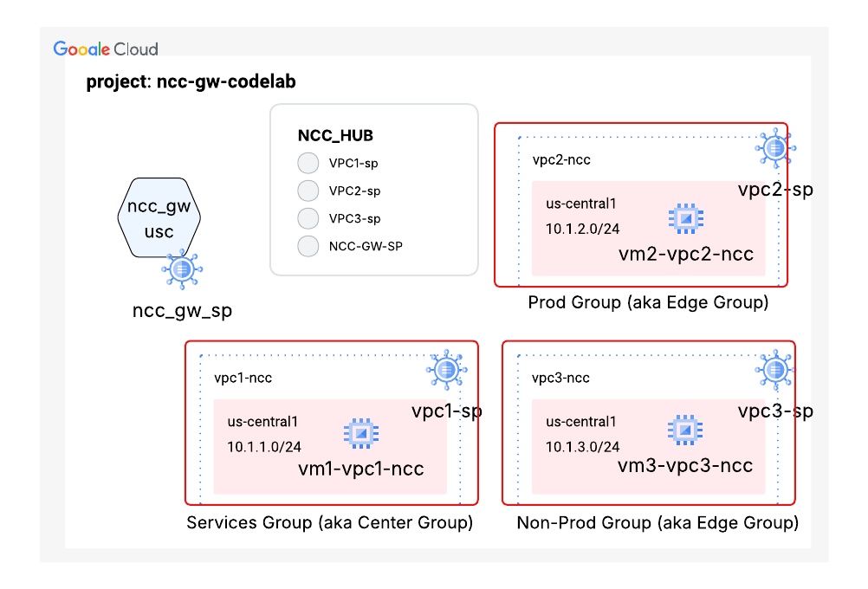Click the Google Cloud logo
The width and height of the screenshot is (868, 589).
(106, 49)
